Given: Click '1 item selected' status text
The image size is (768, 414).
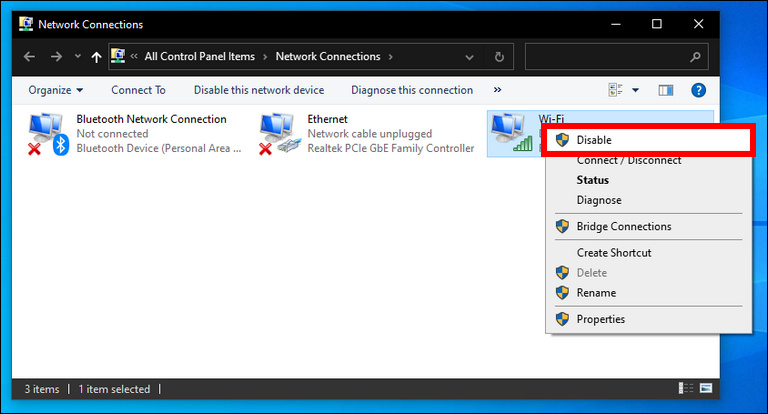Looking at the screenshot, I should pos(114,389).
